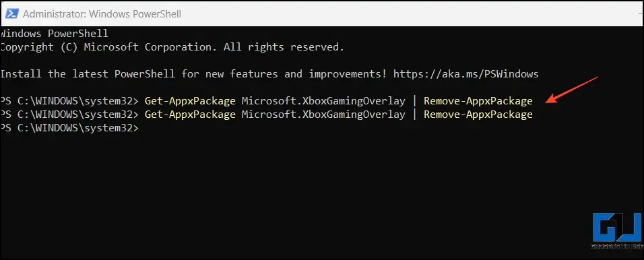Click "Get-AppxPackage" in the second command line

[190, 115]
